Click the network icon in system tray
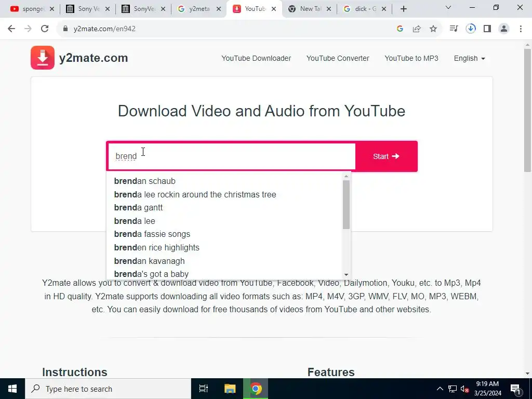Screen dimensions: 532x399 click(453, 389)
